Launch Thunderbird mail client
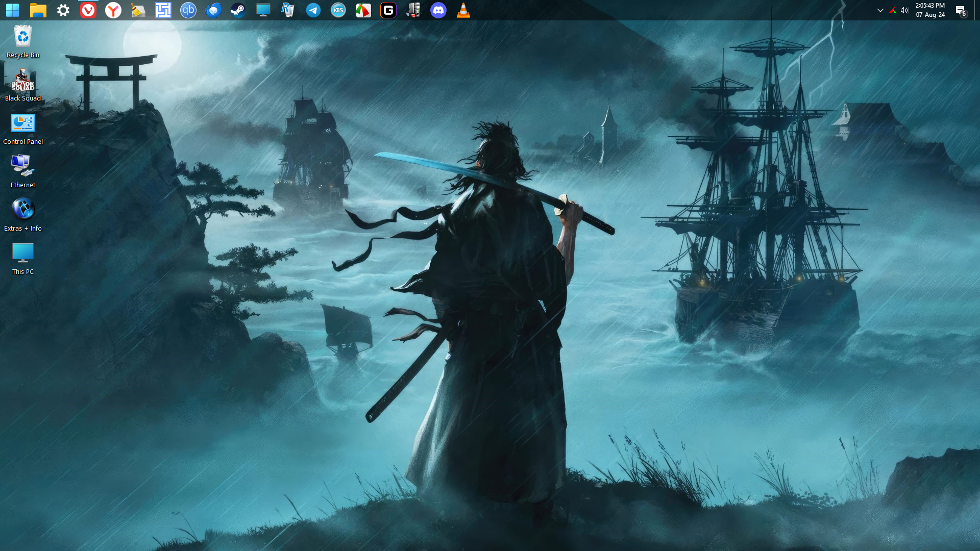The image size is (980, 551). 213,10
